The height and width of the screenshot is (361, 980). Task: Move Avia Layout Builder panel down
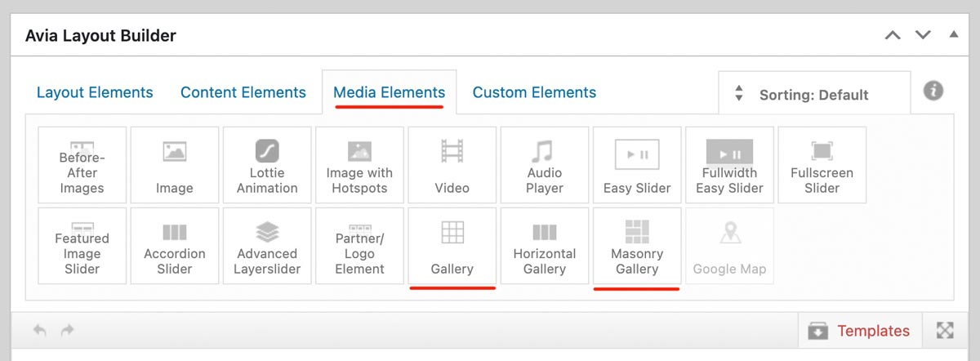923,35
